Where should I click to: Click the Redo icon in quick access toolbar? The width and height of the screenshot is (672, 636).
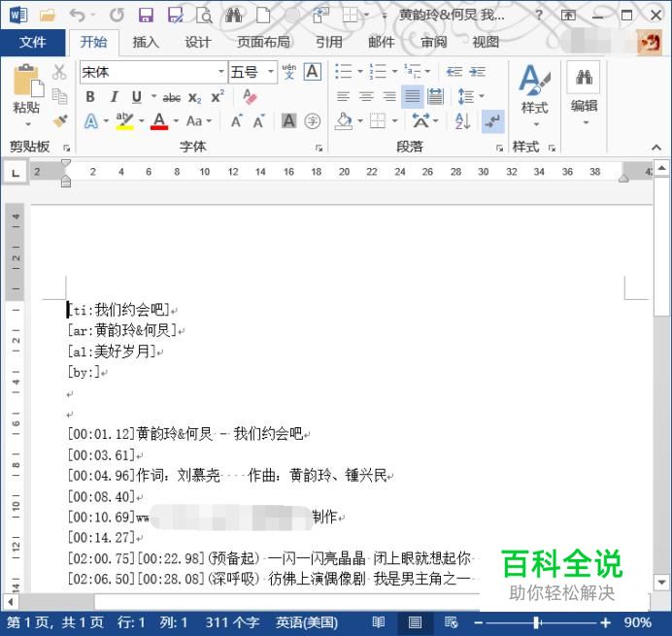tap(117, 16)
